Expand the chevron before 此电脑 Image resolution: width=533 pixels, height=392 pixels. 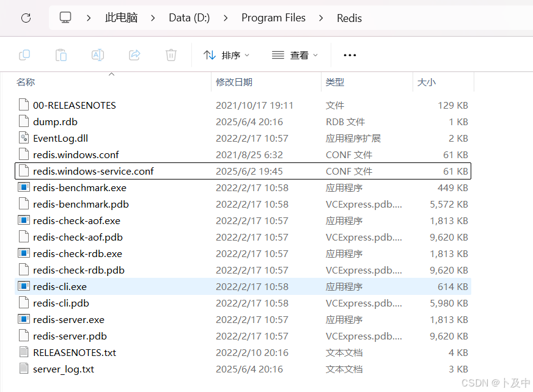89,18
